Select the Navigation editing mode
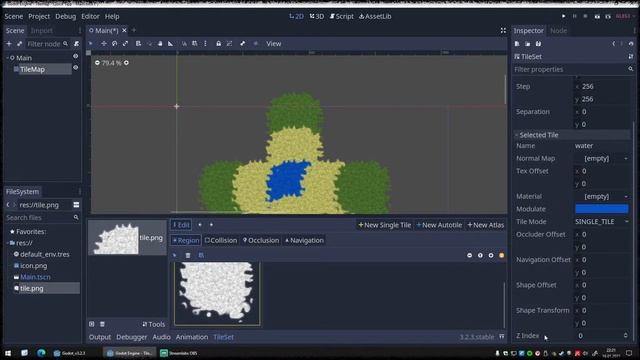Viewport: 640px width, 360px height. click(x=304, y=240)
